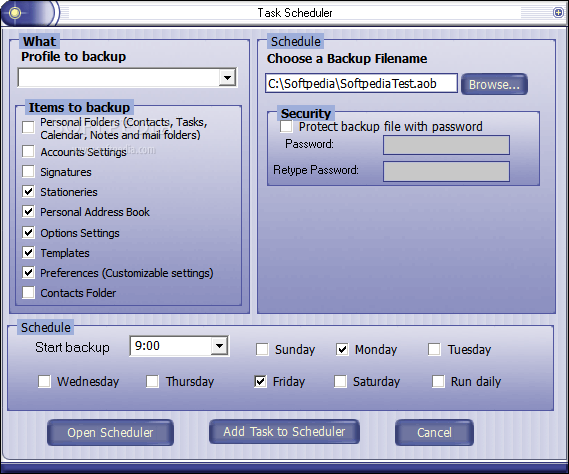Toggle the Options Settings checkbox
569x474 pixels.
[28, 232]
